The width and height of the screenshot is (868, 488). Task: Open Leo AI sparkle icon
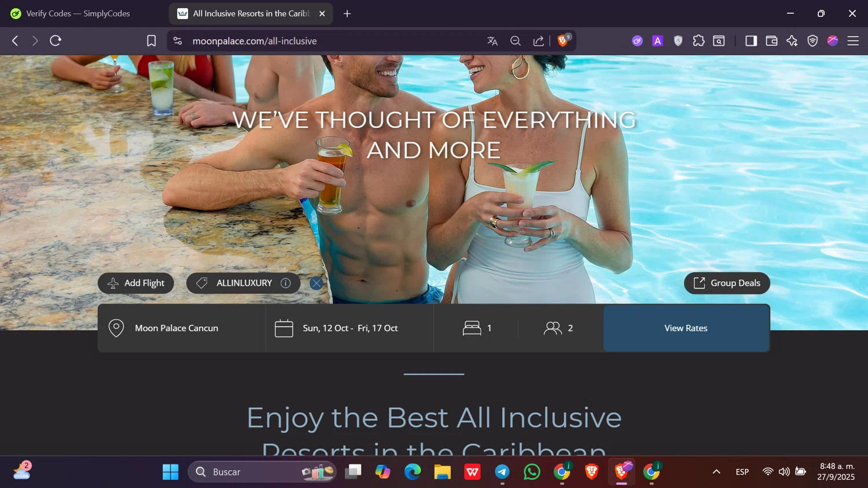(792, 40)
